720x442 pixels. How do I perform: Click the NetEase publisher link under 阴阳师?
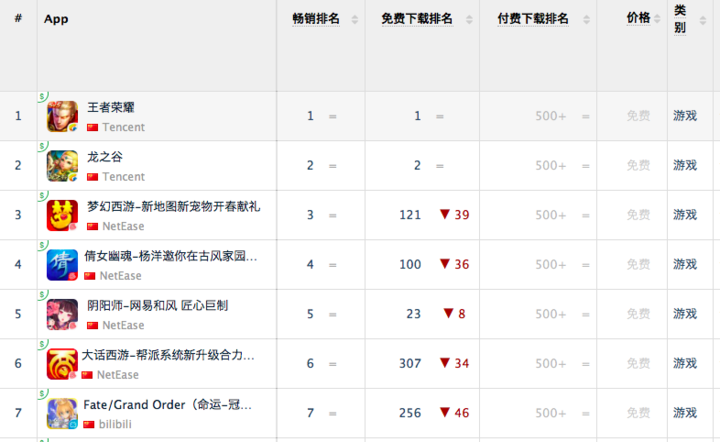tap(123, 325)
